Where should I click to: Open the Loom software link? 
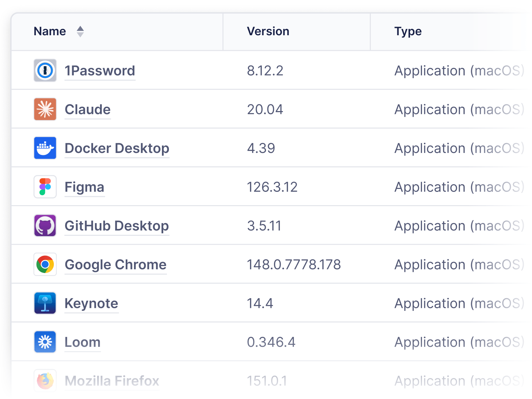pos(82,342)
